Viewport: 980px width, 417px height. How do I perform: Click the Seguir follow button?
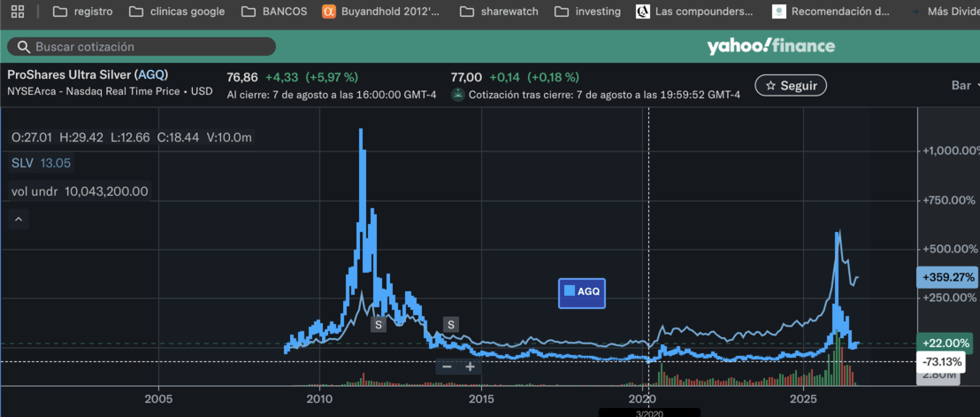coord(791,86)
